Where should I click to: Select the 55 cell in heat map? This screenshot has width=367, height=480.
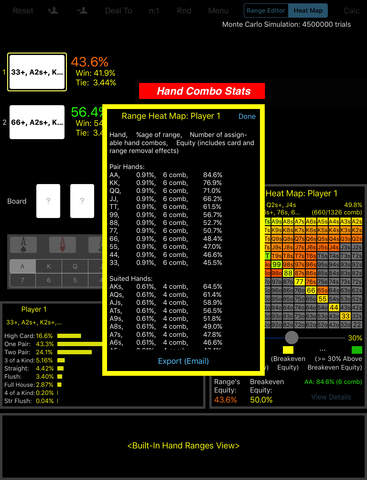pos(322,299)
